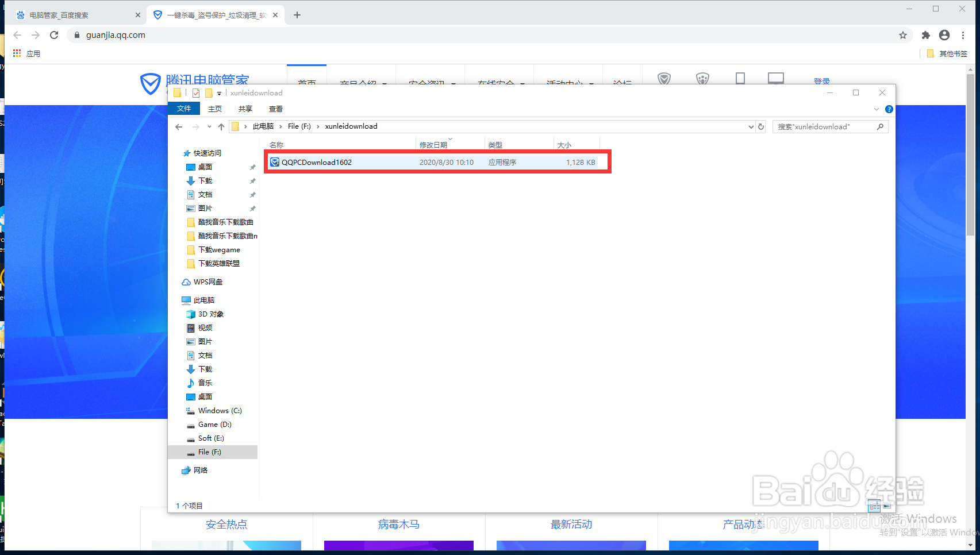Expand the address bar history dropdown

pos(751,126)
